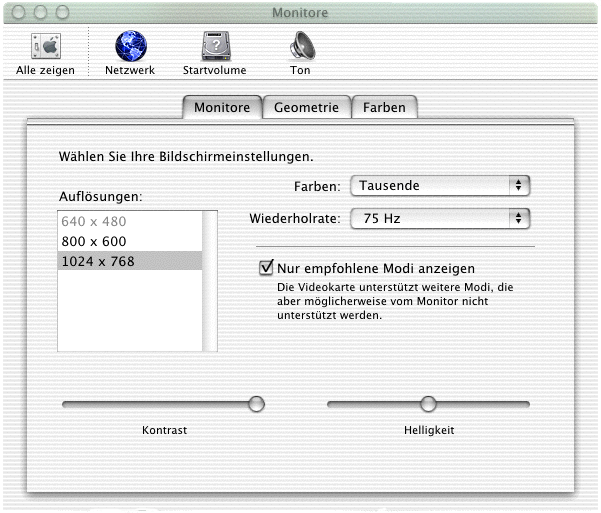Switch to the Farben tab
Viewport: 601px width, 513px height.
(384, 107)
